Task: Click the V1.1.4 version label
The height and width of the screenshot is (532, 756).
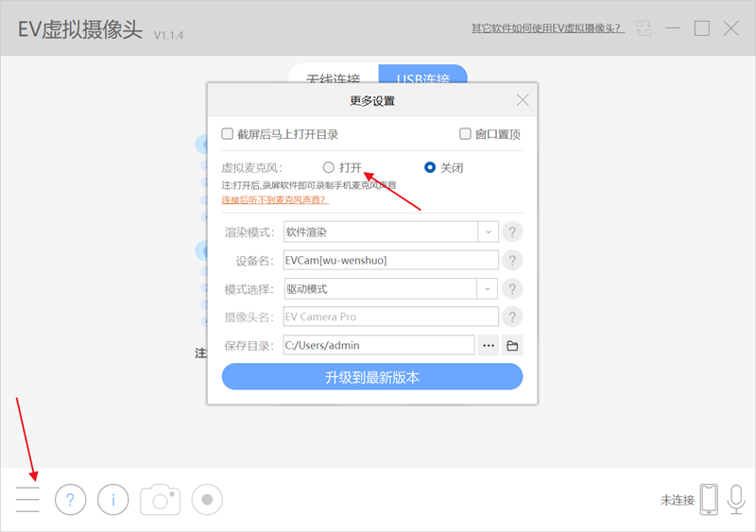Action: pyautogui.click(x=168, y=35)
